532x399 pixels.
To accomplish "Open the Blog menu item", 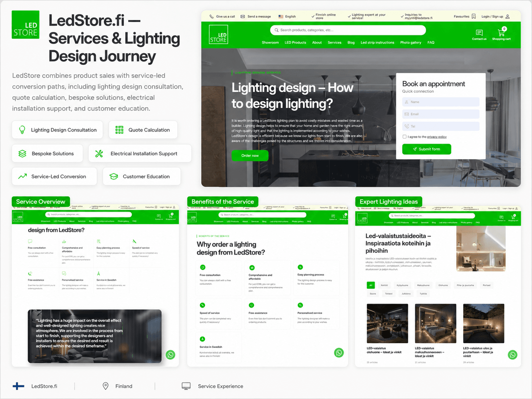I will click(351, 43).
